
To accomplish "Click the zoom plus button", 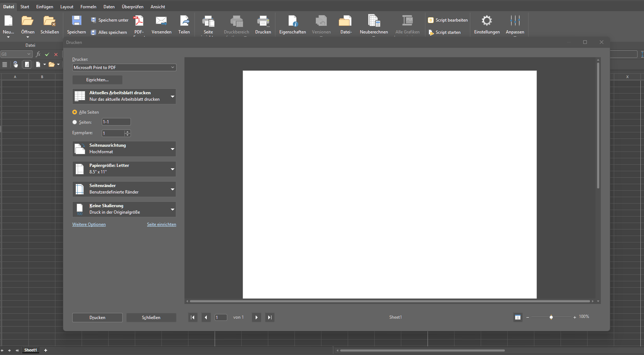I will pos(575,317).
